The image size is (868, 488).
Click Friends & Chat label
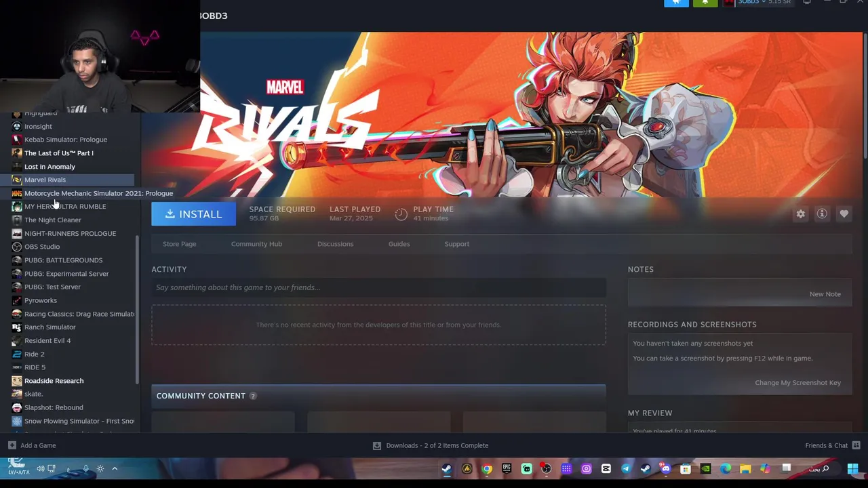point(826,445)
